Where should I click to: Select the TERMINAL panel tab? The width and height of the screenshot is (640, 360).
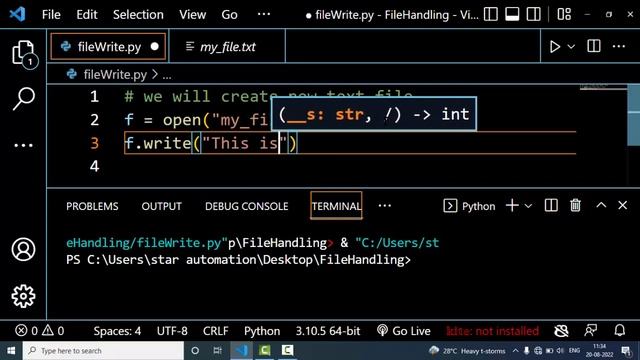click(x=336, y=206)
